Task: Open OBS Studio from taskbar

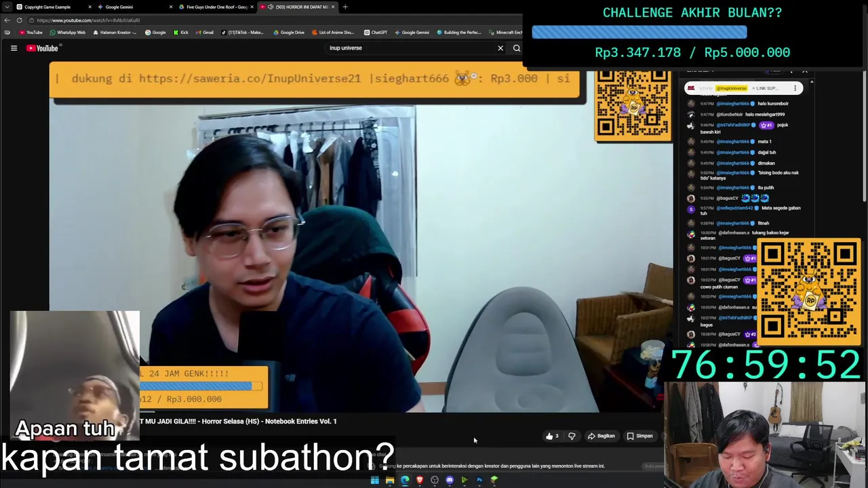Action: [435, 480]
